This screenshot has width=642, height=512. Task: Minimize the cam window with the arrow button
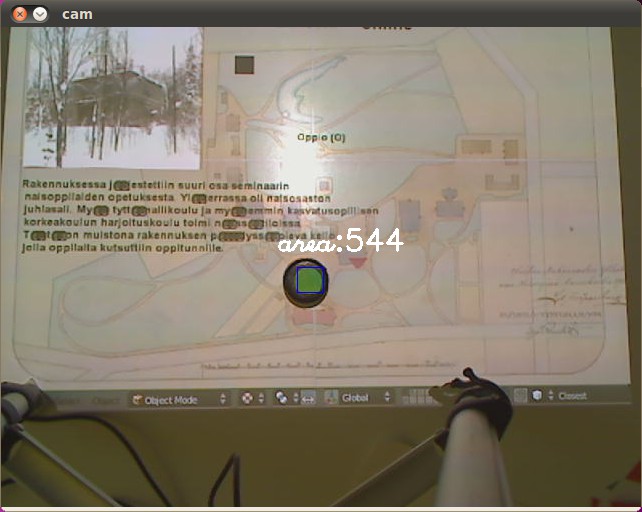pyautogui.click(x=40, y=14)
